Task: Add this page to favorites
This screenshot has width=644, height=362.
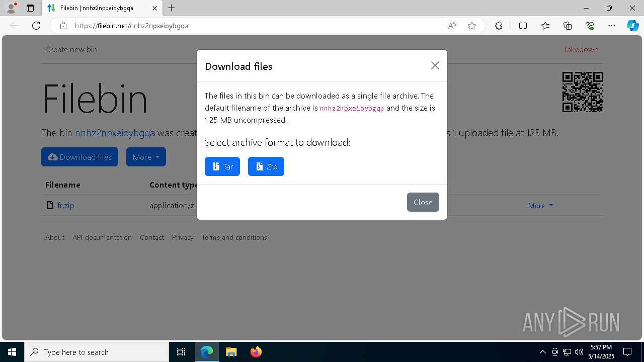Action: [472, 26]
